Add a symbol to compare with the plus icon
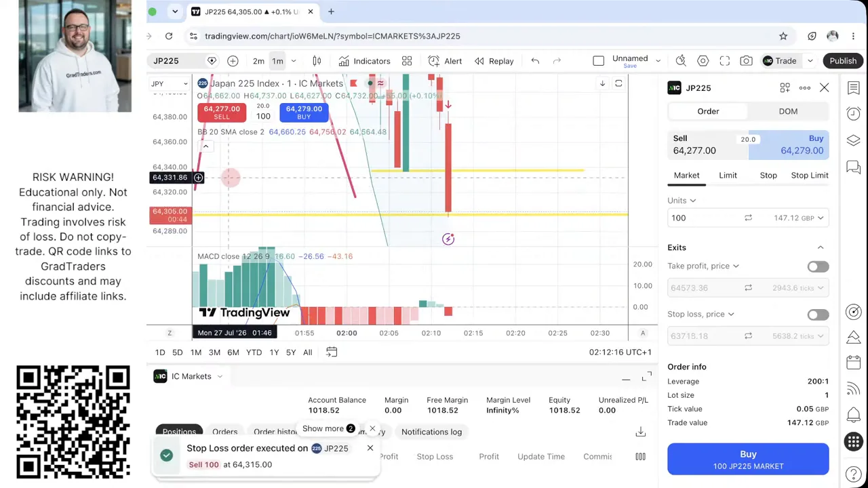Screen dimensions: 868x488 point(233,61)
